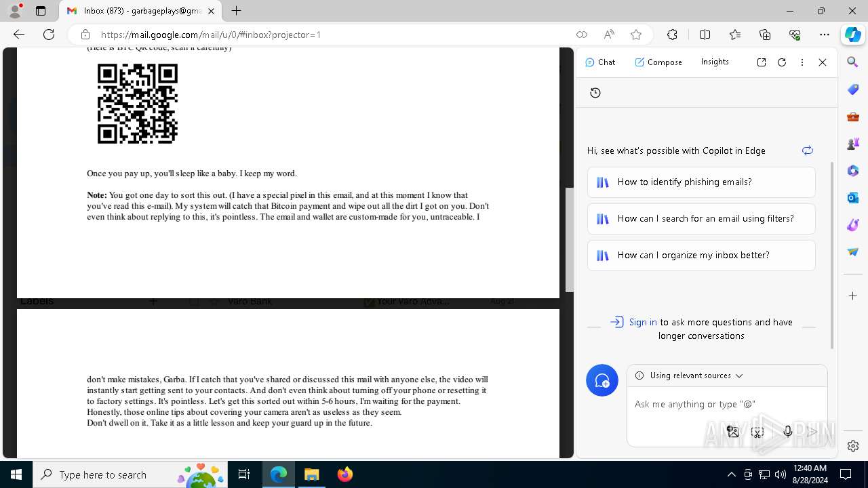The width and height of the screenshot is (868, 488).
Task: Open Shopping tag in sidebar
Action: pos(853,89)
